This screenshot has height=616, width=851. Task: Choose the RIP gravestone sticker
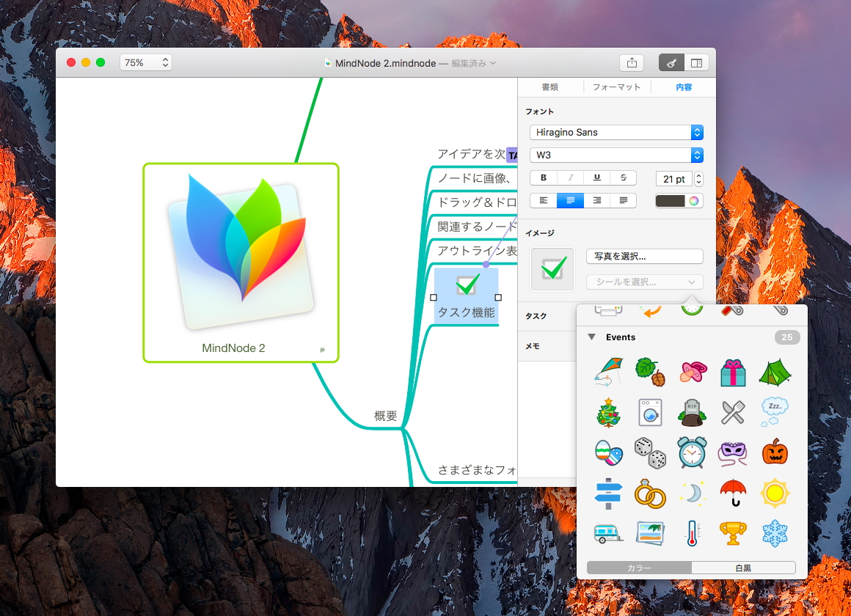click(692, 413)
